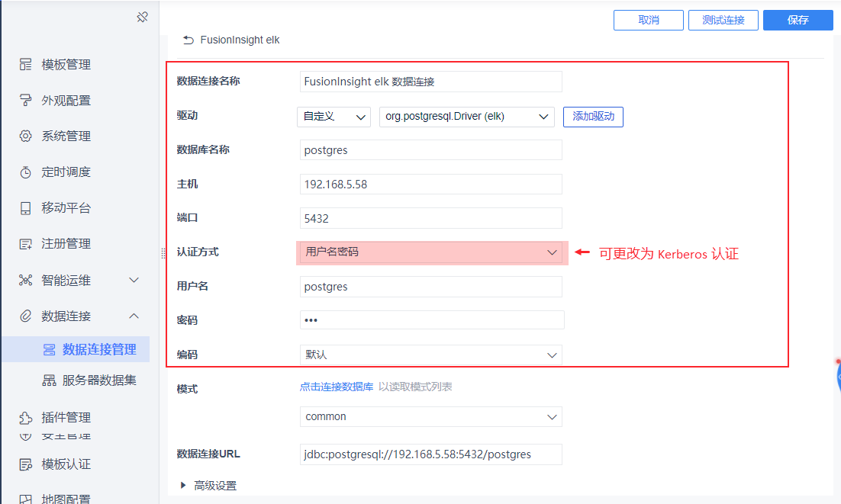Open the 模式 common dropdown
The height and width of the screenshot is (504, 841).
430,417
